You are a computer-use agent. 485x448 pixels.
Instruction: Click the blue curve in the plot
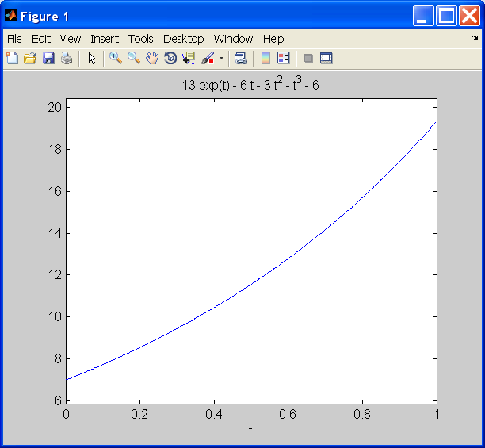pyautogui.click(x=251, y=285)
